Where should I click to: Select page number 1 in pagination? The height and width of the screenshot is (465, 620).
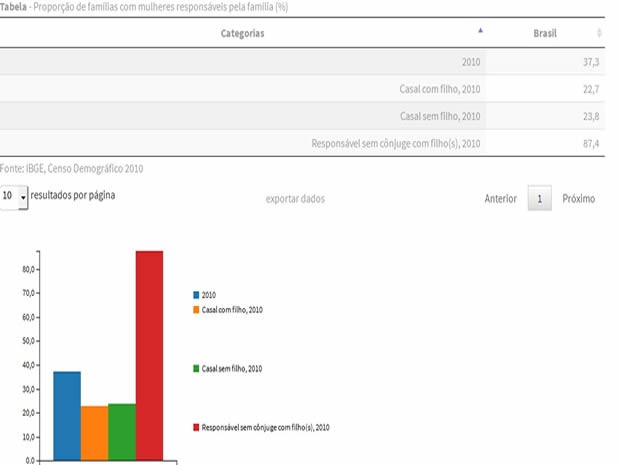(x=539, y=199)
